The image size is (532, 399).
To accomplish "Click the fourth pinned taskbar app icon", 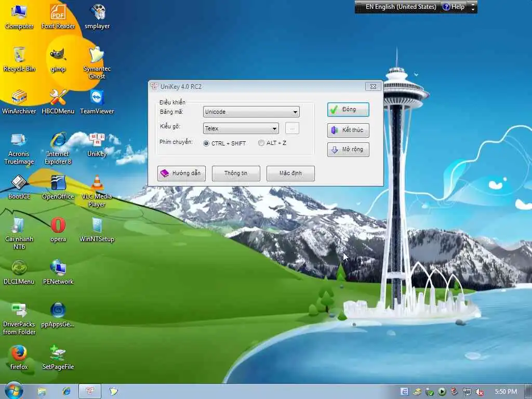I will pyautogui.click(x=113, y=392).
